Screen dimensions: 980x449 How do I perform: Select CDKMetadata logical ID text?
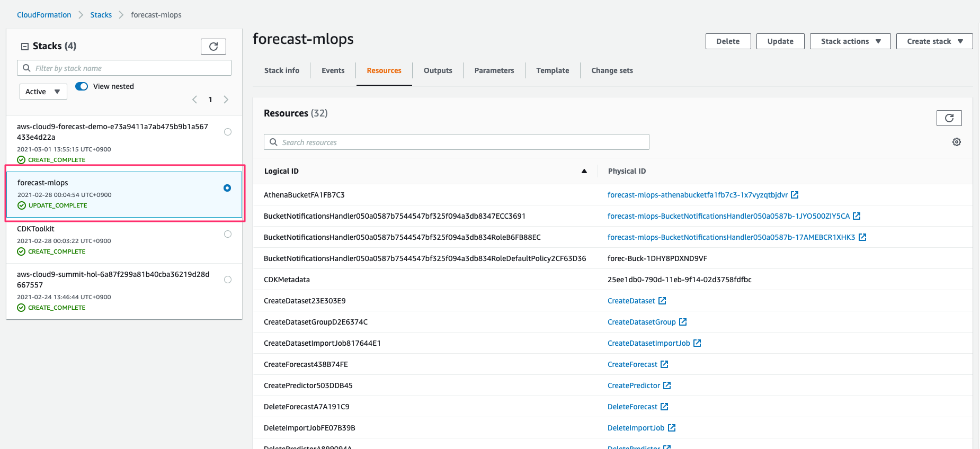point(287,280)
